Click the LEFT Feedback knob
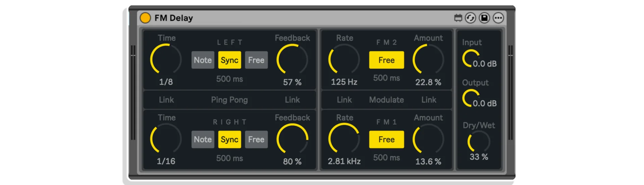 point(292,59)
